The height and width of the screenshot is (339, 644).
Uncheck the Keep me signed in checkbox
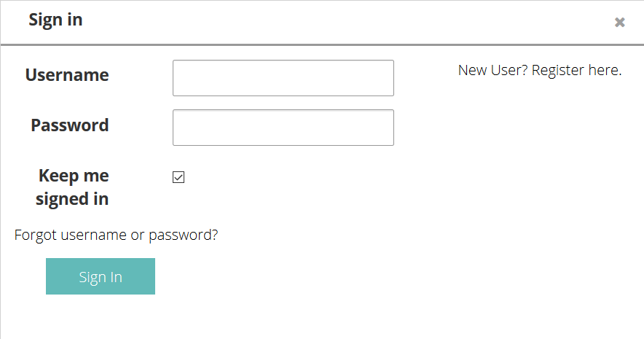[178, 177]
